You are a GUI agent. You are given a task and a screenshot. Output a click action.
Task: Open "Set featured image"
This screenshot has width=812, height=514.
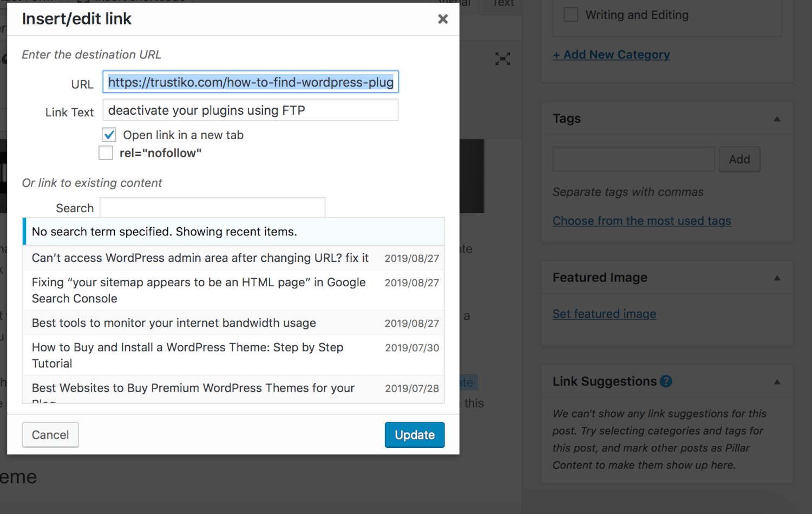(604, 314)
